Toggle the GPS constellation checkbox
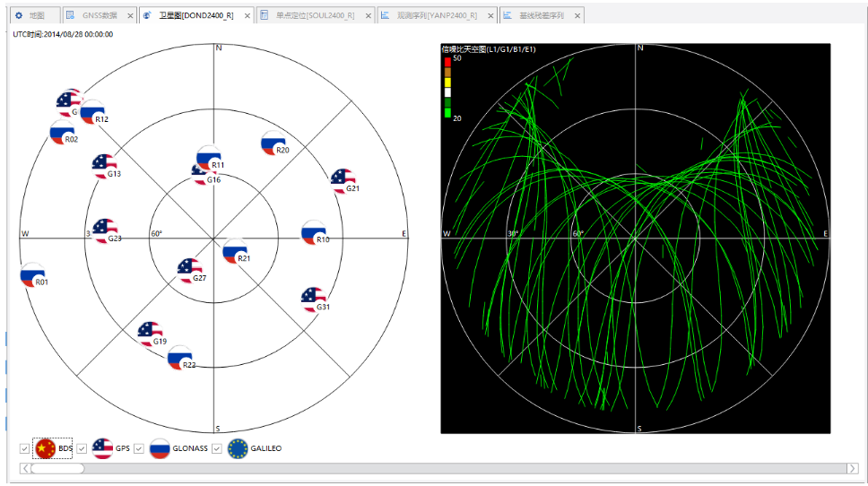 [82, 448]
